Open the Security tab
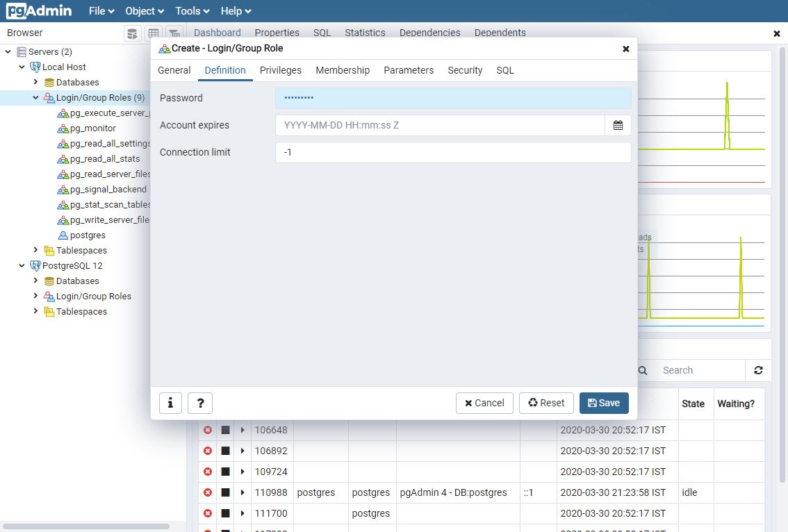Viewport: 788px width, 532px height. 465,70
